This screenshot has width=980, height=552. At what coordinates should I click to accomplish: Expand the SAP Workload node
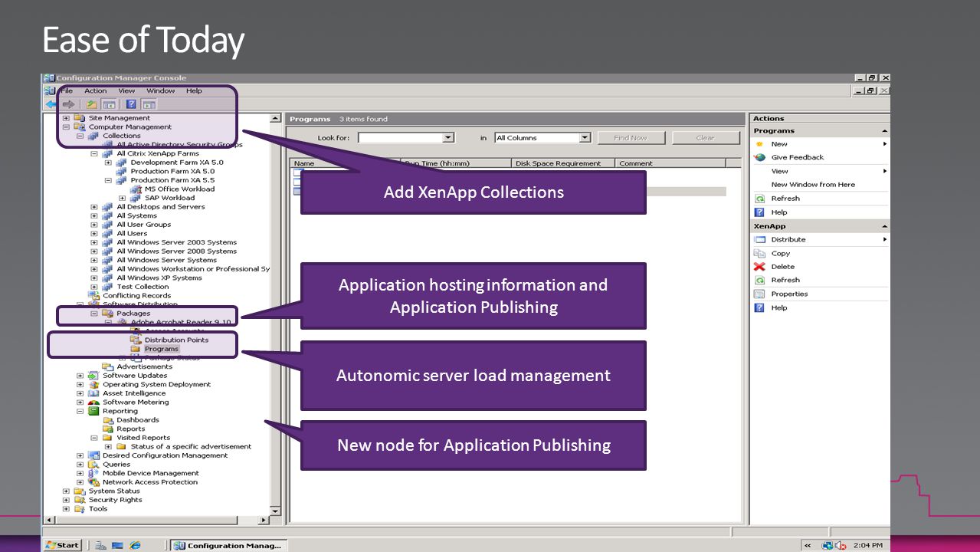point(123,198)
